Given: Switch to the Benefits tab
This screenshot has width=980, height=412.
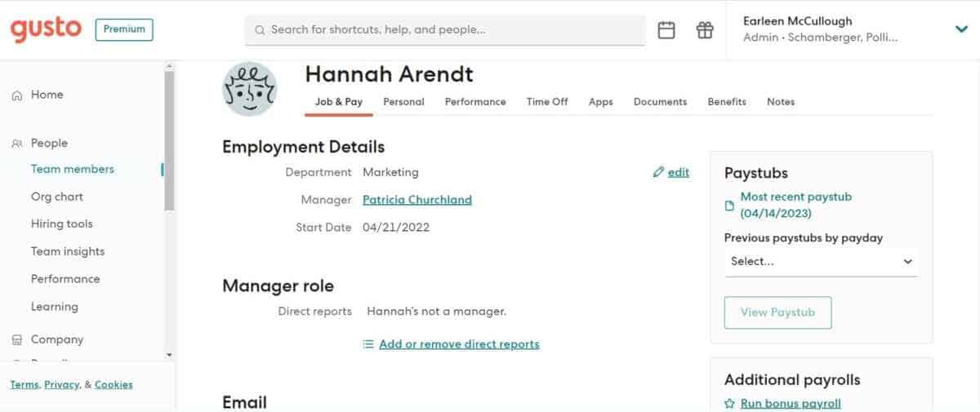Looking at the screenshot, I should point(727,102).
